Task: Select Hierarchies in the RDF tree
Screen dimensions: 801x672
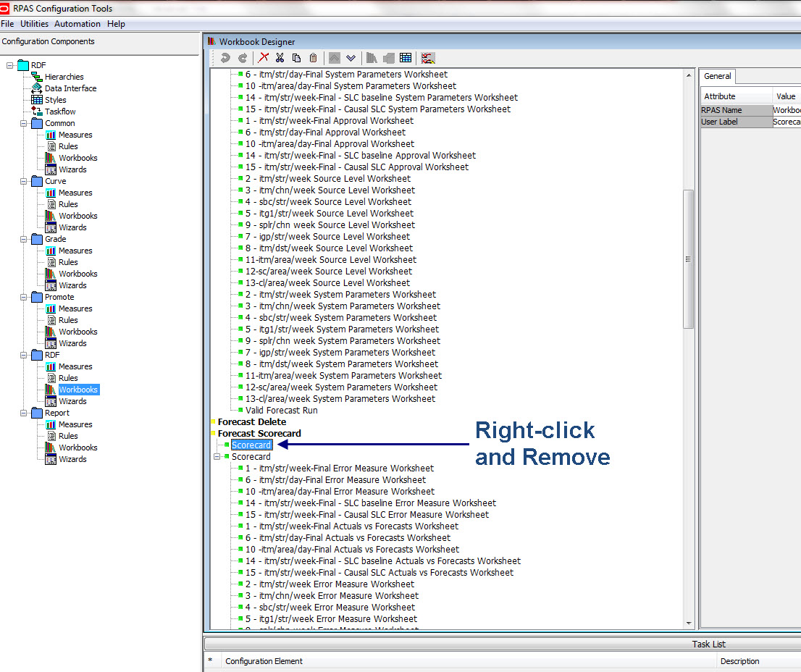Action: coord(64,77)
